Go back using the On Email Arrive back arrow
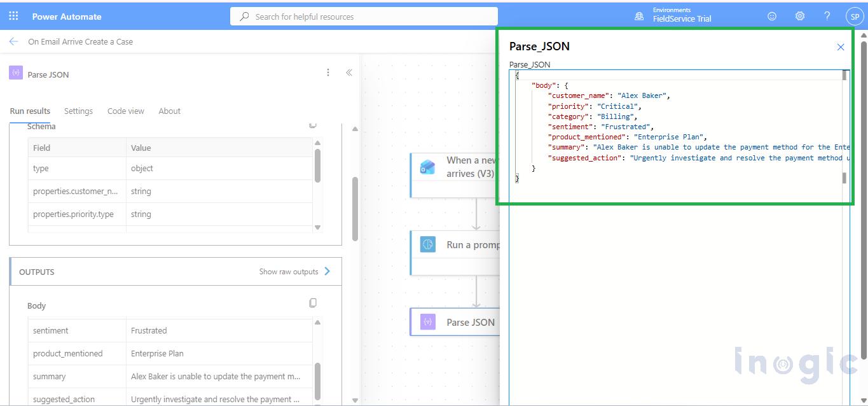The width and height of the screenshot is (868, 406). 13,41
